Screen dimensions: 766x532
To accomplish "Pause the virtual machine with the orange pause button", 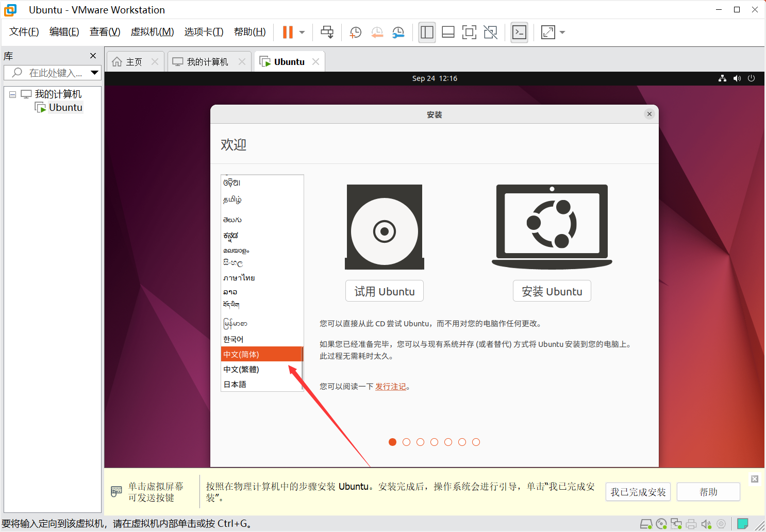I will tap(288, 32).
